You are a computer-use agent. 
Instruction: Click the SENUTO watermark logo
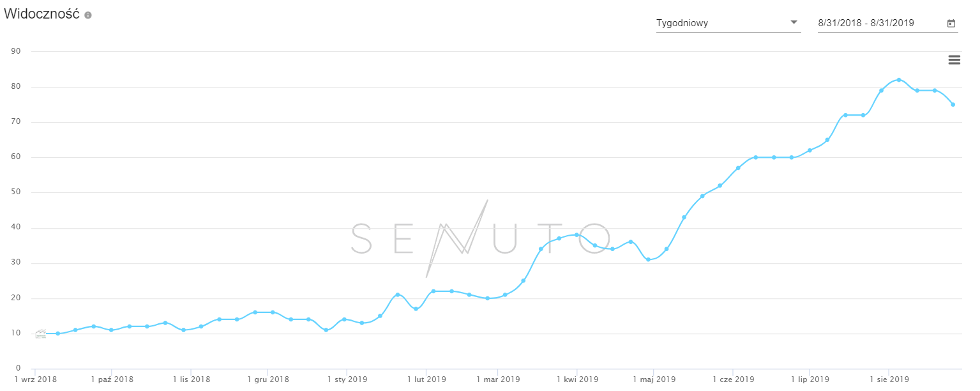pyautogui.click(x=483, y=238)
